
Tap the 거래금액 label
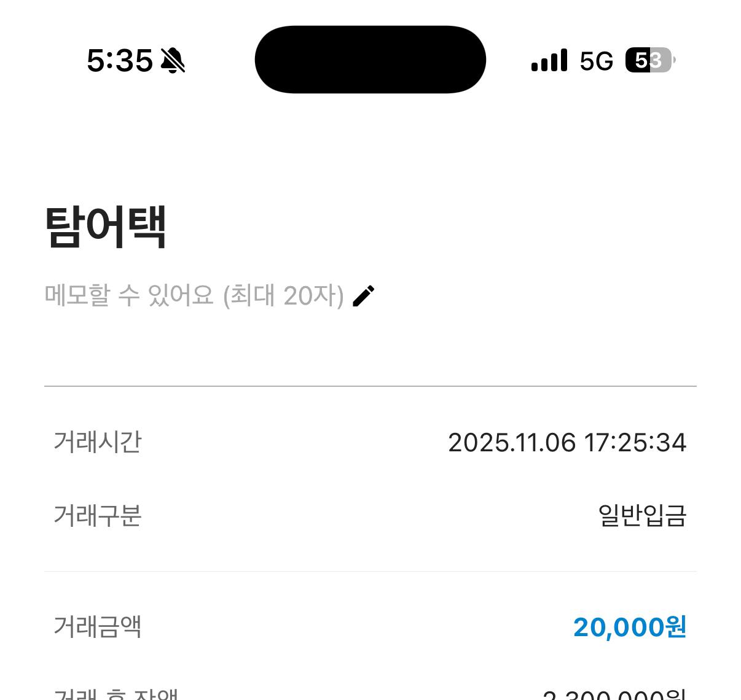tap(98, 626)
